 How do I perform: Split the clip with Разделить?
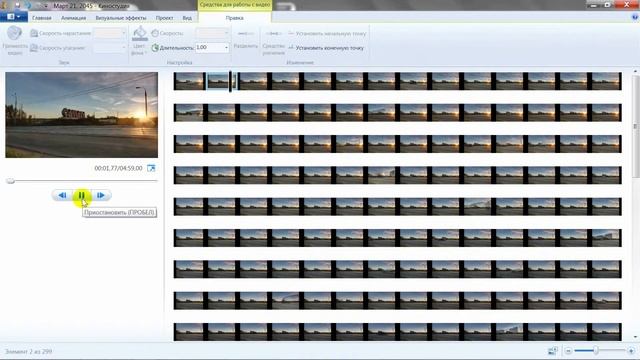pos(245,39)
